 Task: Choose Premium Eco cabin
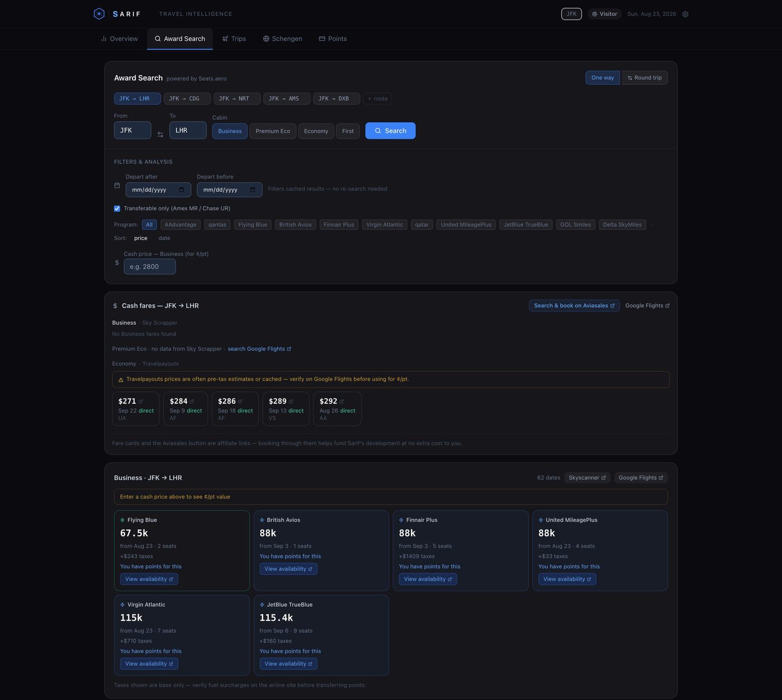point(273,131)
